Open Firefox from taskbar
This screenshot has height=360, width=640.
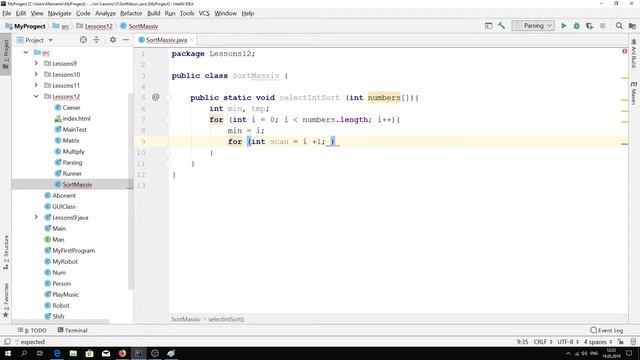122,353
